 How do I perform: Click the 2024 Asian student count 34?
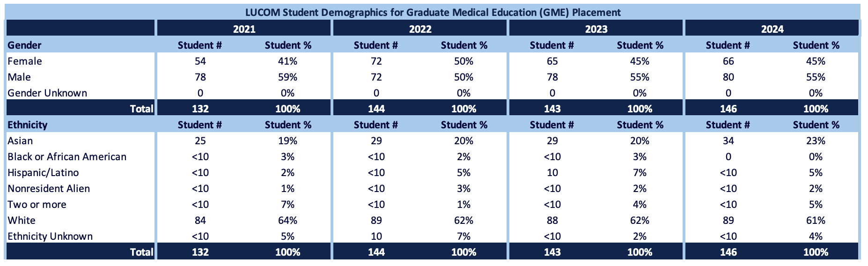[x=728, y=141]
